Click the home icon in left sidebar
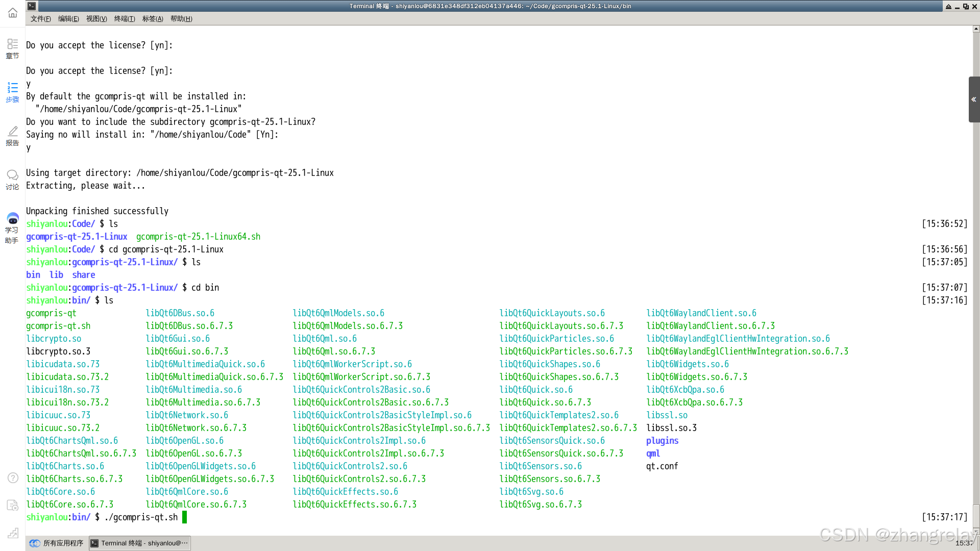The height and width of the screenshot is (551, 980). click(x=12, y=13)
